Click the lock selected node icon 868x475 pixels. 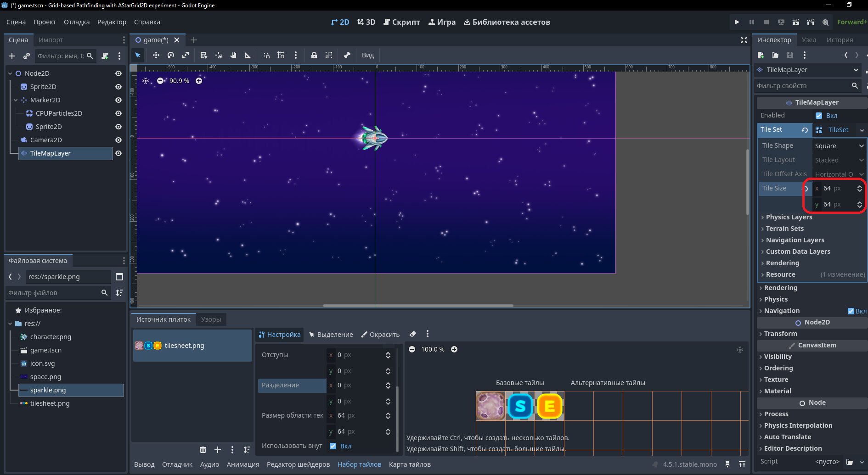click(314, 55)
